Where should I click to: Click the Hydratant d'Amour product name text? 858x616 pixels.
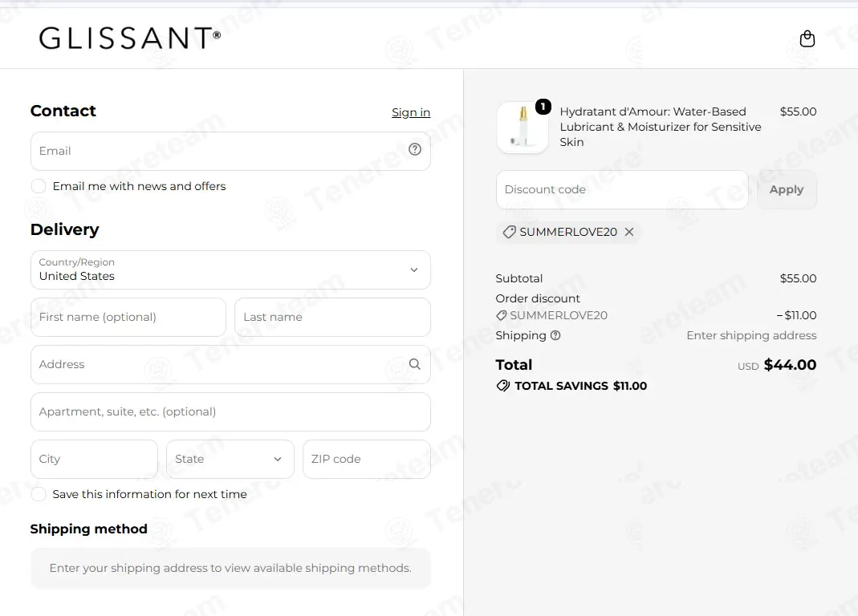(x=661, y=127)
